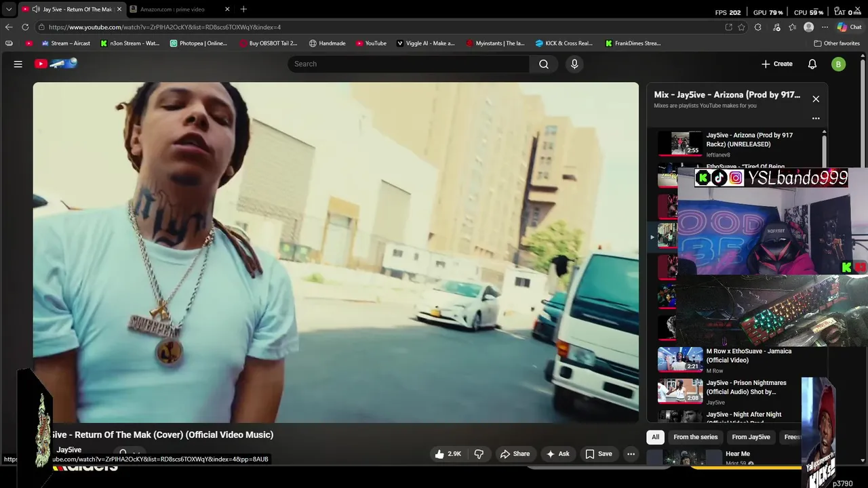Screen dimensions: 868x488
Task: Click the main video player
Action: coord(336,252)
